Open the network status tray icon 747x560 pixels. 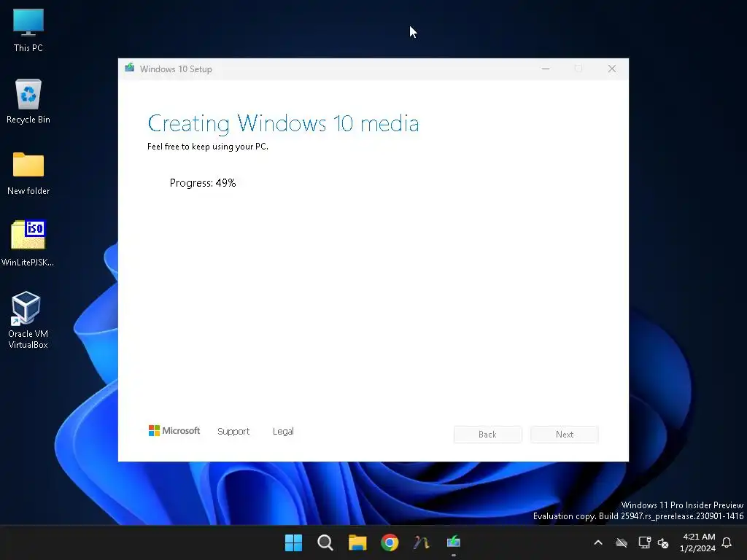[x=645, y=542]
